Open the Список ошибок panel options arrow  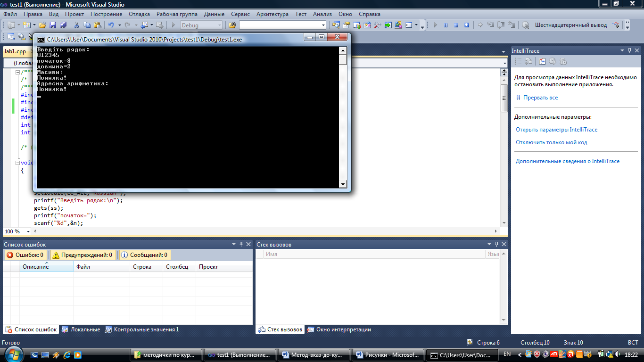[x=233, y=244]
